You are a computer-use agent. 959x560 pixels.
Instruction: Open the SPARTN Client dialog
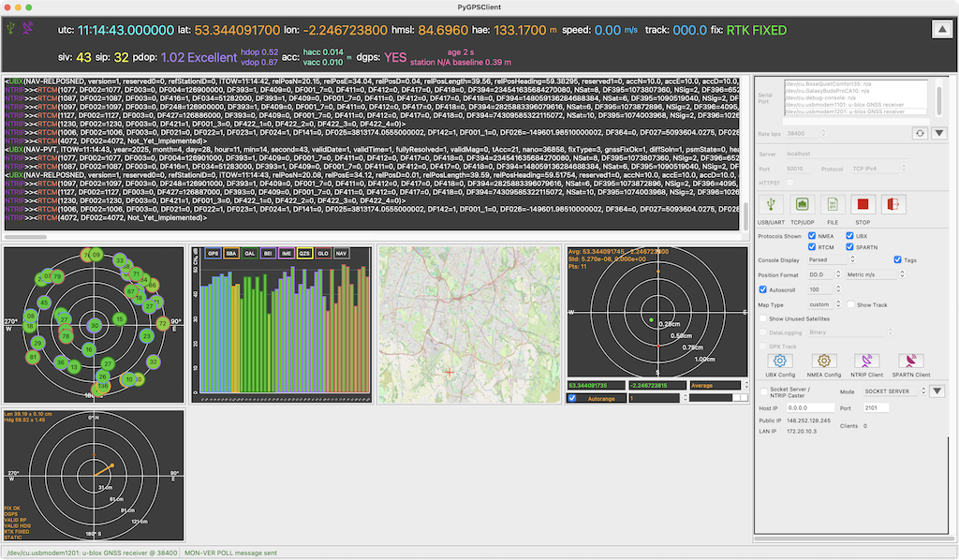click(910, 361)
